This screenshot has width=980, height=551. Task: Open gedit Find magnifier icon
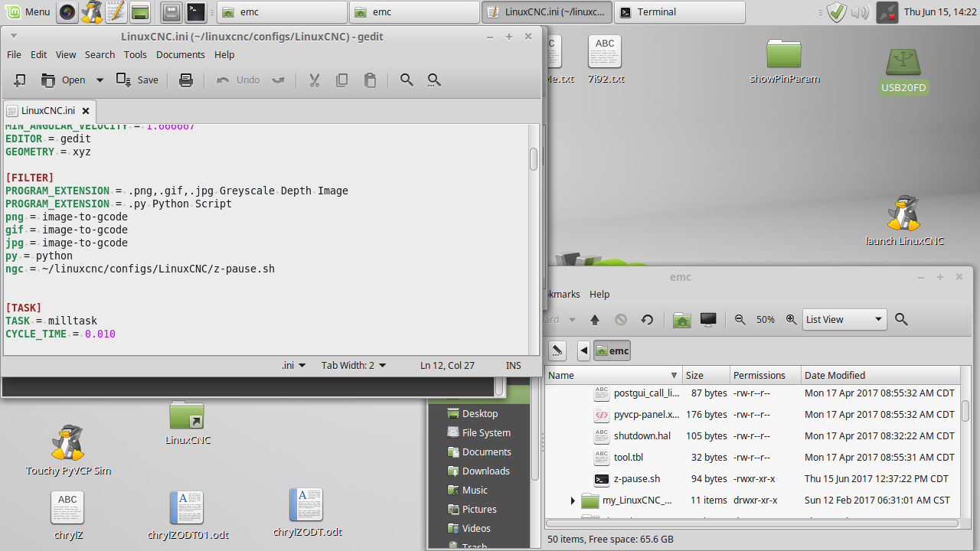click(x=407, y=80)
